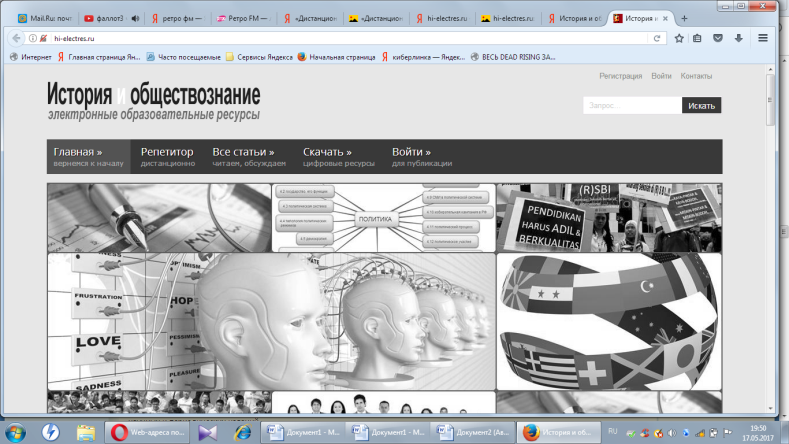Screen dimensions: 789x444
Task: Focus the Запрос search input field
Action: (633, 106)
